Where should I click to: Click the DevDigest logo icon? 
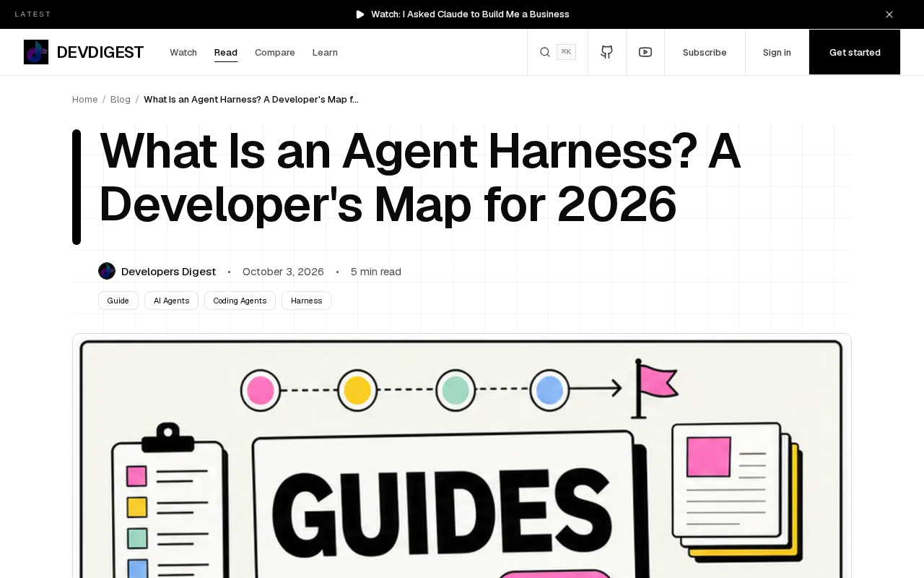(36, 52)
